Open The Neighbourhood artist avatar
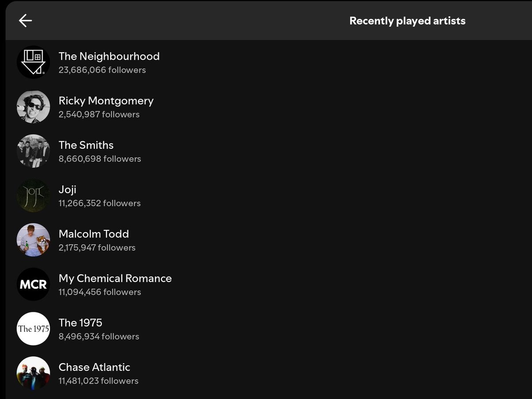 coord(33,62)
